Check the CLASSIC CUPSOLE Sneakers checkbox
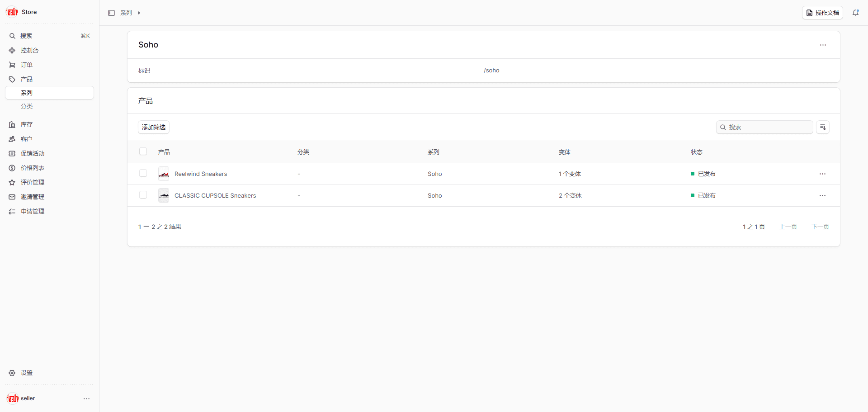Image resolution: width=868 pixels, height=412 pixels. 143,195
